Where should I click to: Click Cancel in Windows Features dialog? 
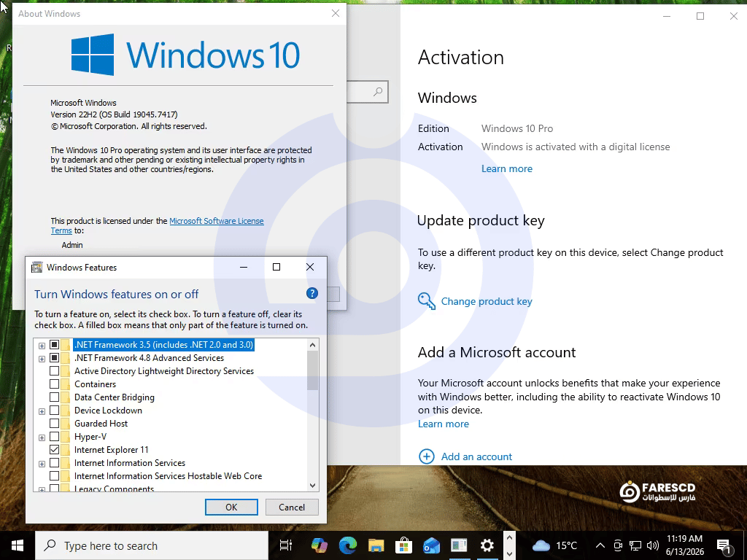(x=292, y=507)
